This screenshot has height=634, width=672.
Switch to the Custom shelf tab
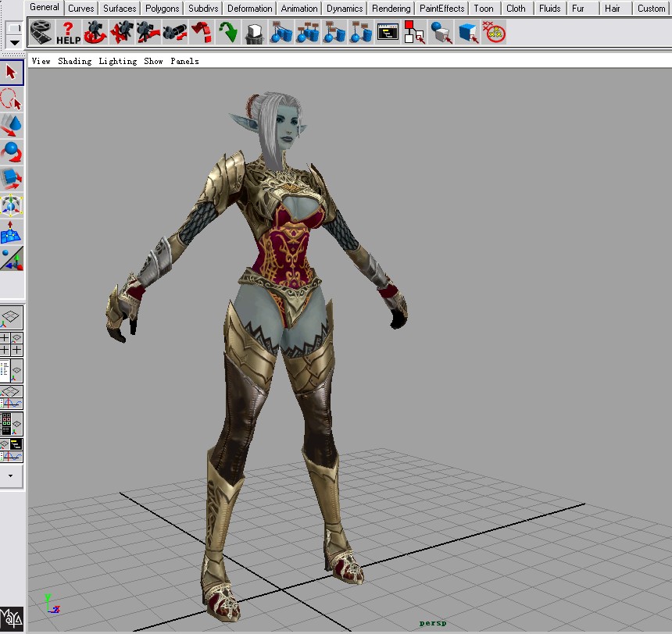click(651, 8)
